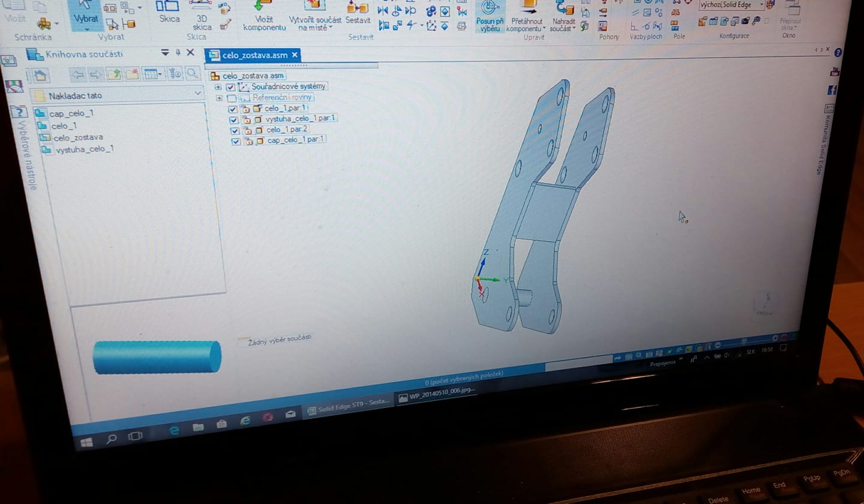Open library options tool icon
864x504 pixels.
tap(175, 73)
